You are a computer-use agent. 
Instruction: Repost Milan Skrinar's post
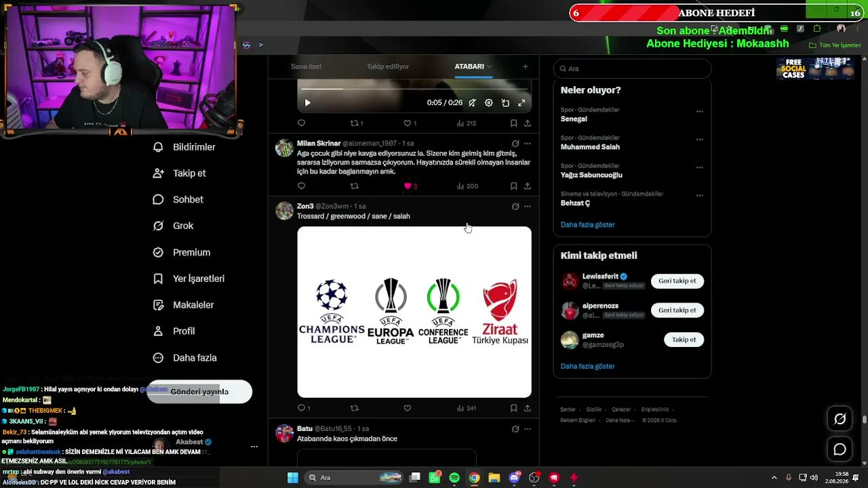pyautogui.click(x=354, y=186)
